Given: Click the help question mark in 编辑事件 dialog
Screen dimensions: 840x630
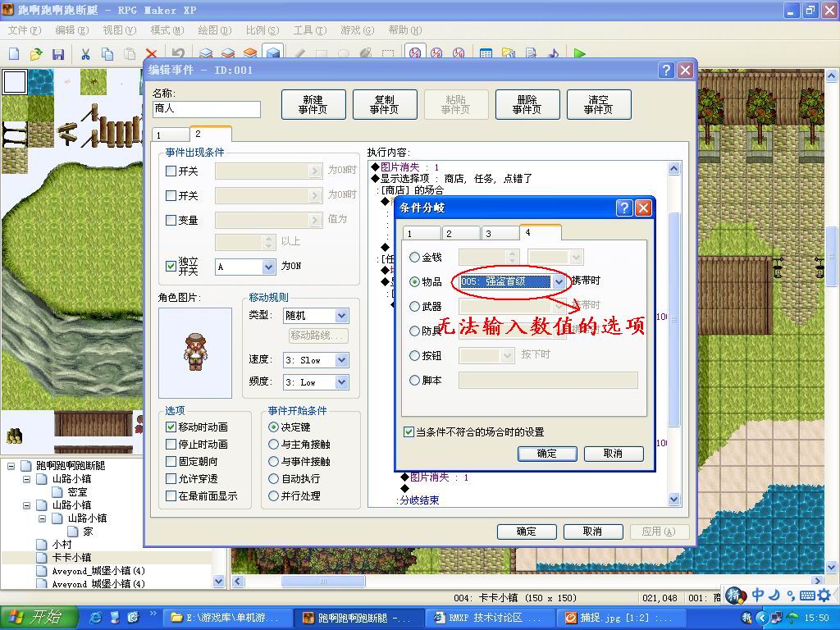Looking at the screenshot, I should click(x=666, y=71).
